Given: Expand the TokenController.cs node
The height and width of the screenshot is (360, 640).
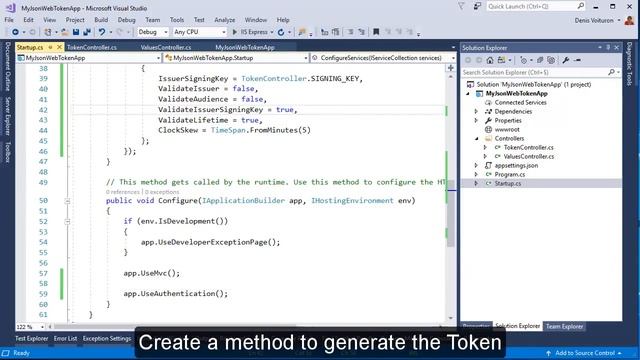Looking at the screenshot, I should pos(485,147).
